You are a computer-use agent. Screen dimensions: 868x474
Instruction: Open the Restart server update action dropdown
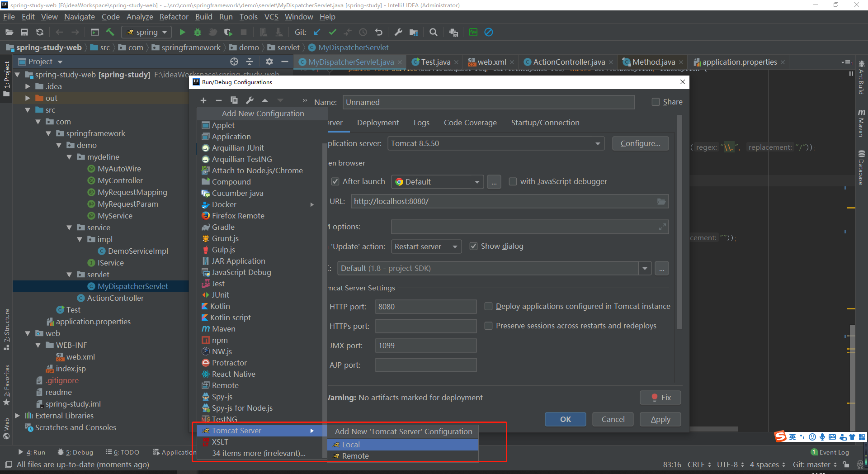426,246
